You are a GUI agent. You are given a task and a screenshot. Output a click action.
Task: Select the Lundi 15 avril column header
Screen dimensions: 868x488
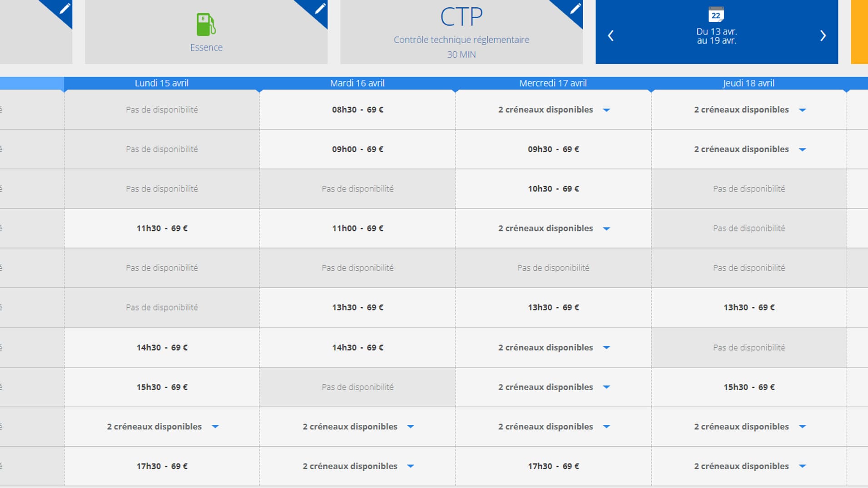[162, 83]
